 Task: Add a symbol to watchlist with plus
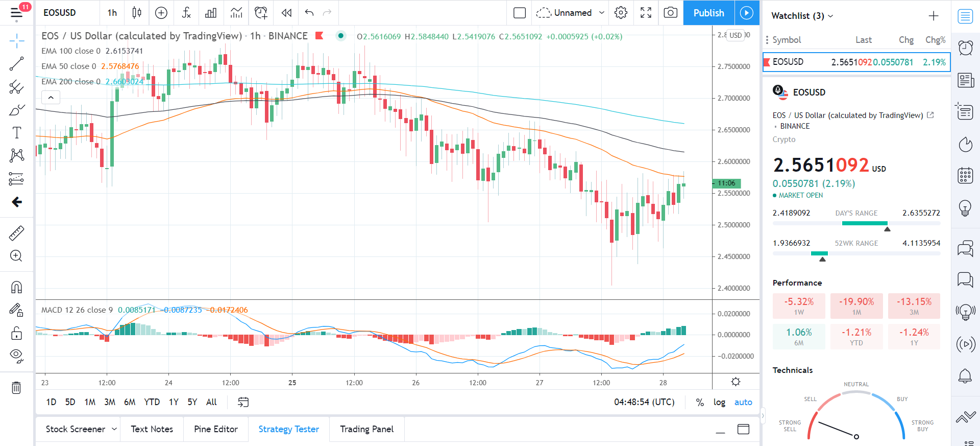click(933, 16)
